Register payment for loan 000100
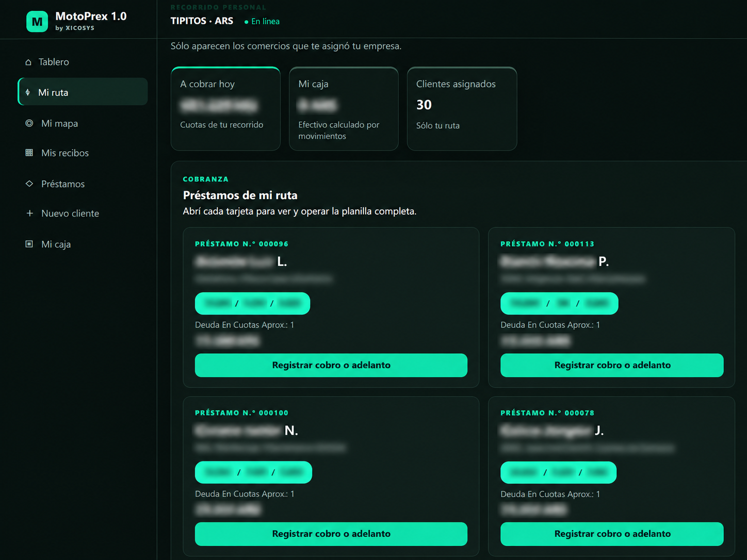The height and width of the screenshot is (560, 747). (331, 534)
